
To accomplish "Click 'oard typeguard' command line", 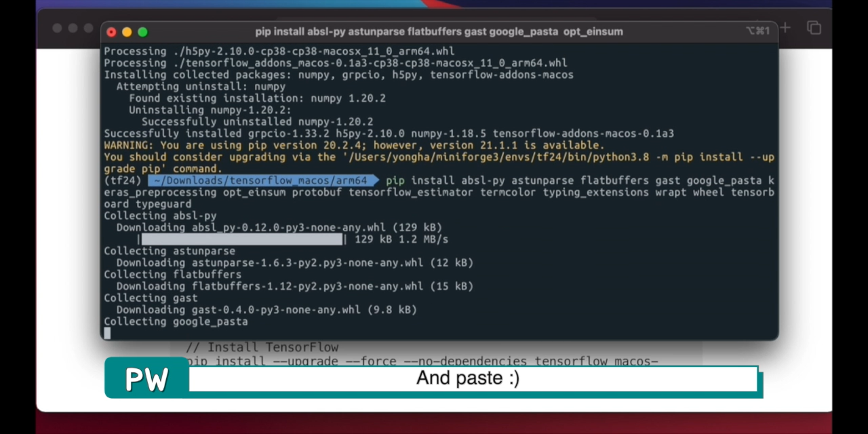I will (147, 204).
